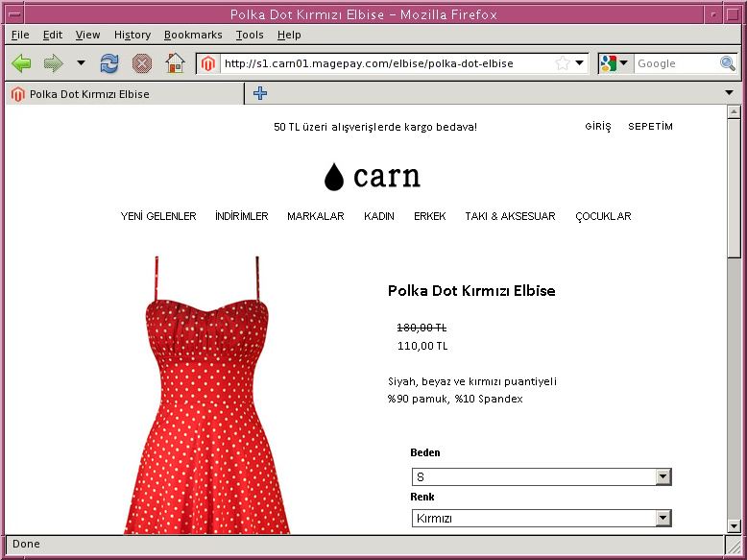Open the list all tabs dropdown
747x560 pixels.
(x=729, y=93)
